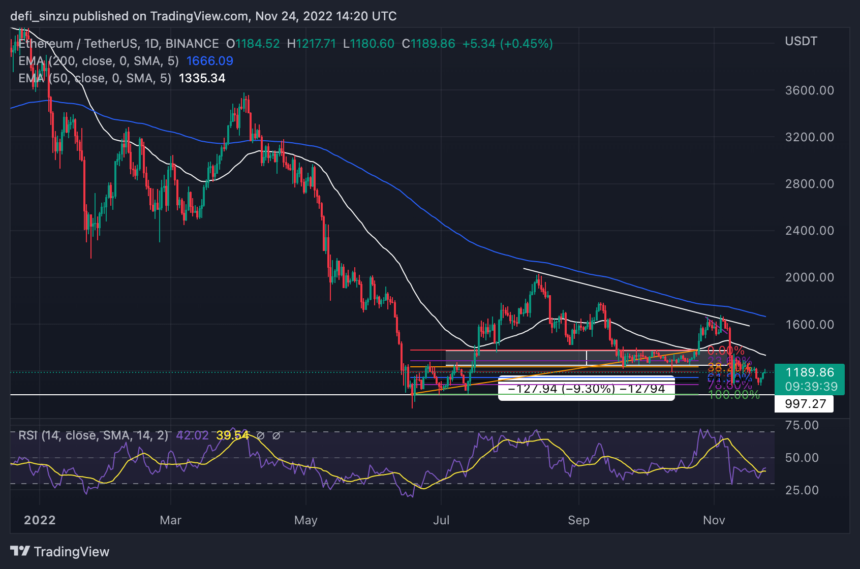Click the 997.27 horizontal line price label

(x=804, y=402)
